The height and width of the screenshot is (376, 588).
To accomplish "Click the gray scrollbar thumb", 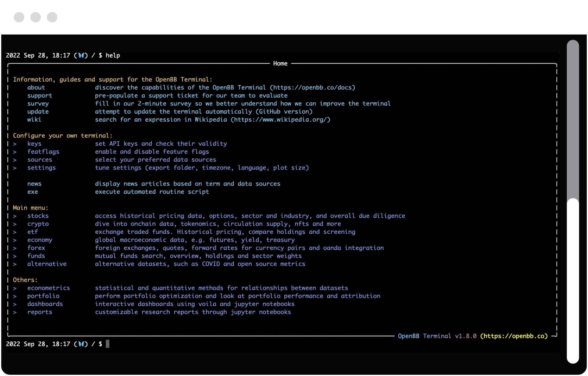I will (573, 119).
